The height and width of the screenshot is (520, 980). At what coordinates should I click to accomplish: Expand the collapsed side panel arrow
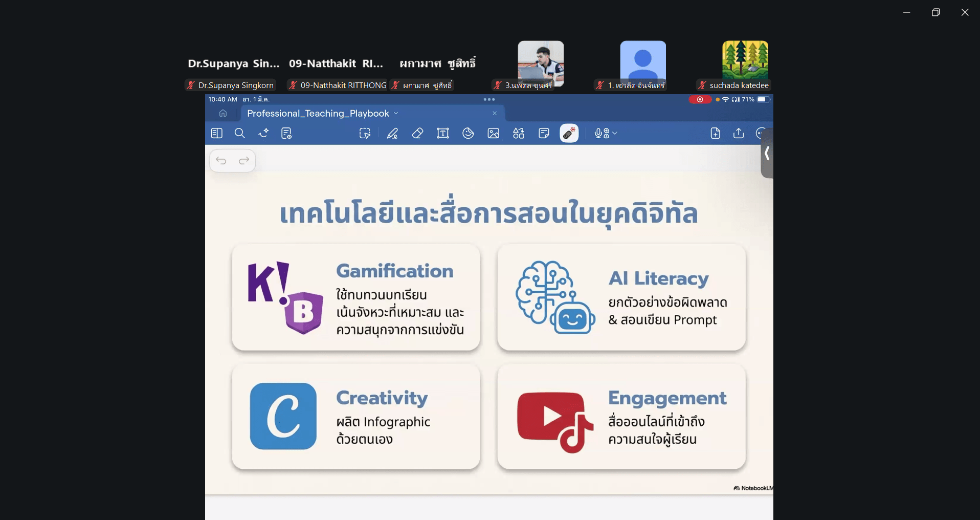point(767,154)
